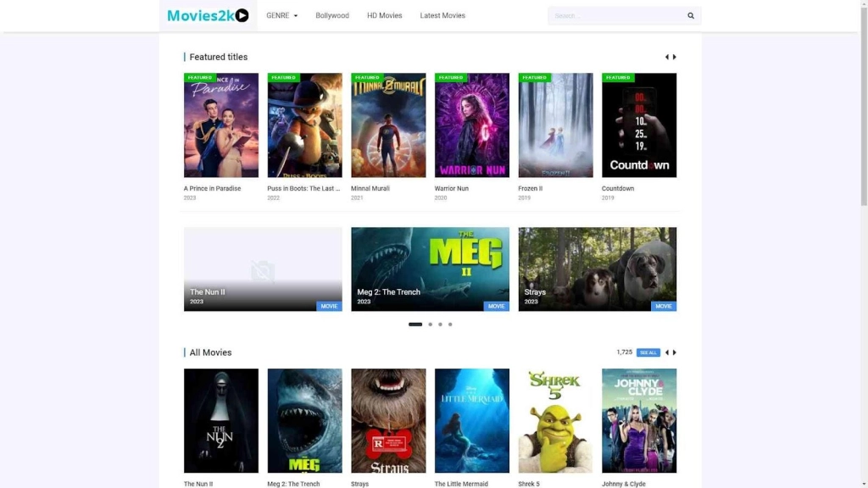Click next arrow in All Movies
This screenshot has width=868, height=488.
(x=675, y=352)
